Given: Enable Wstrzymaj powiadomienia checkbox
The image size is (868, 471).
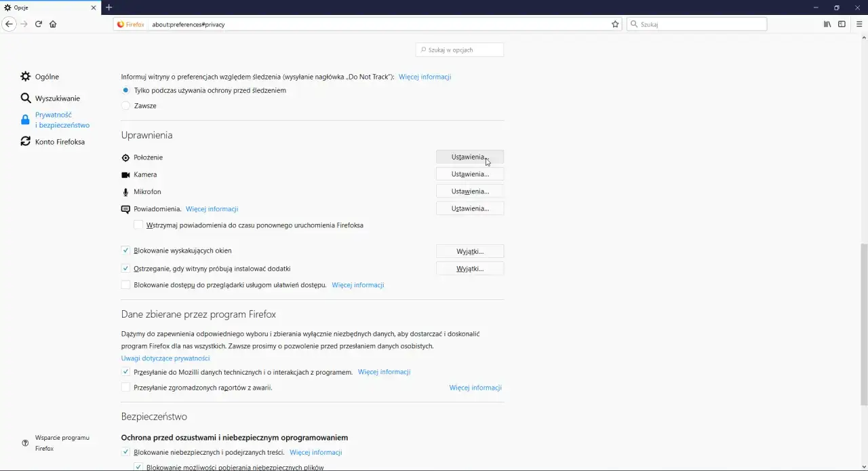Looking at the screenshot, I should 138,225.
